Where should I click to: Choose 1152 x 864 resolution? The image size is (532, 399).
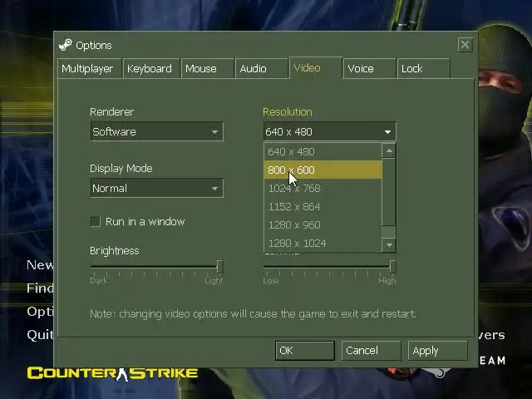pyautogui.click(x=323, y=207)
